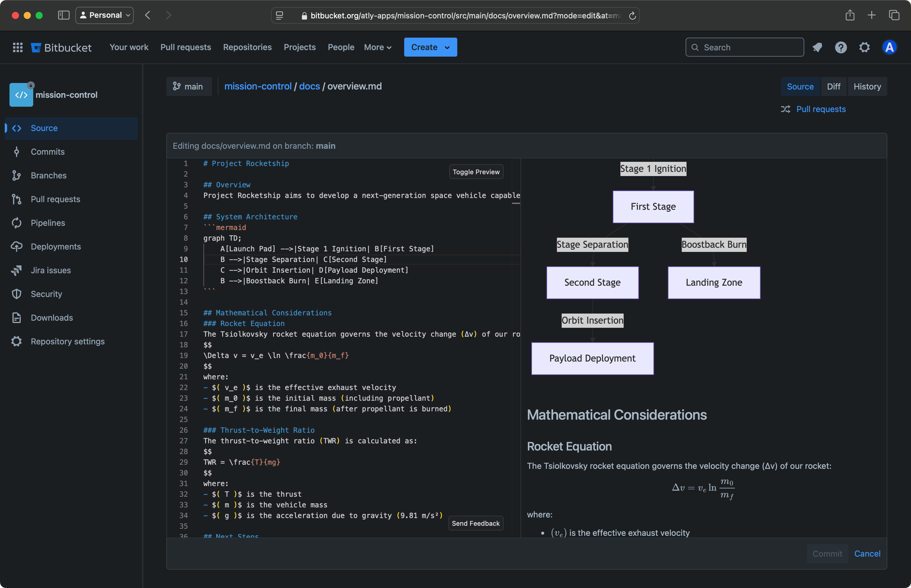This screenshot has height=588, width=911.
Task: Click the Jira issues icon in sidebar
Action: [16, 270]
